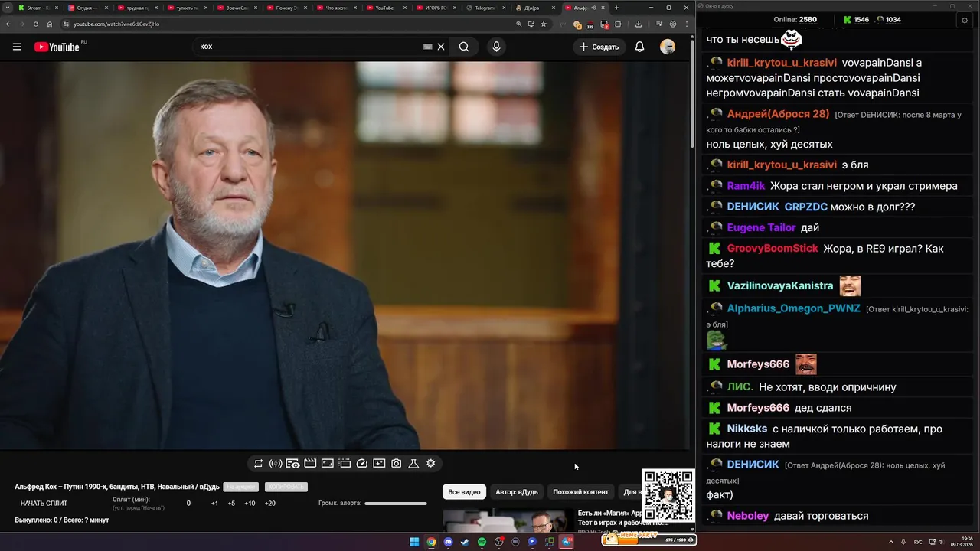Image resolution: width=980 pixels, height=551 pixels.
Task: Click the '+5' split minutes button
Action: (x=231, y=504)
